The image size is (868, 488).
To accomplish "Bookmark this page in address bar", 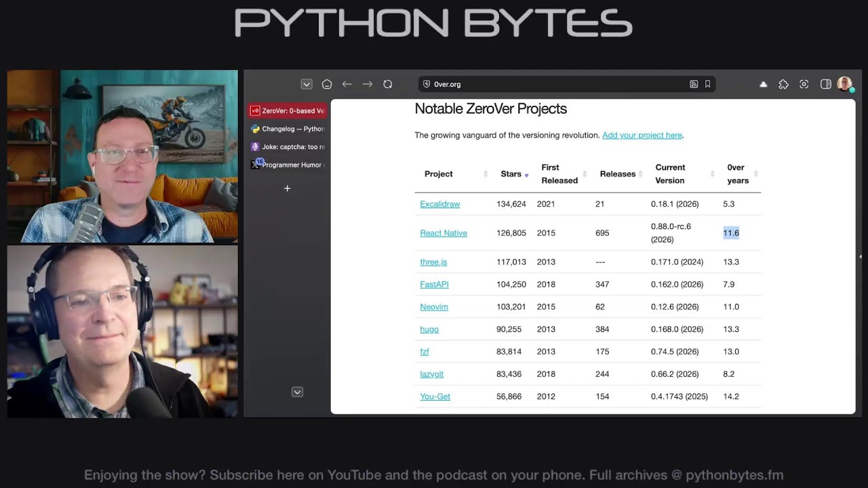I will click(707, 84).
